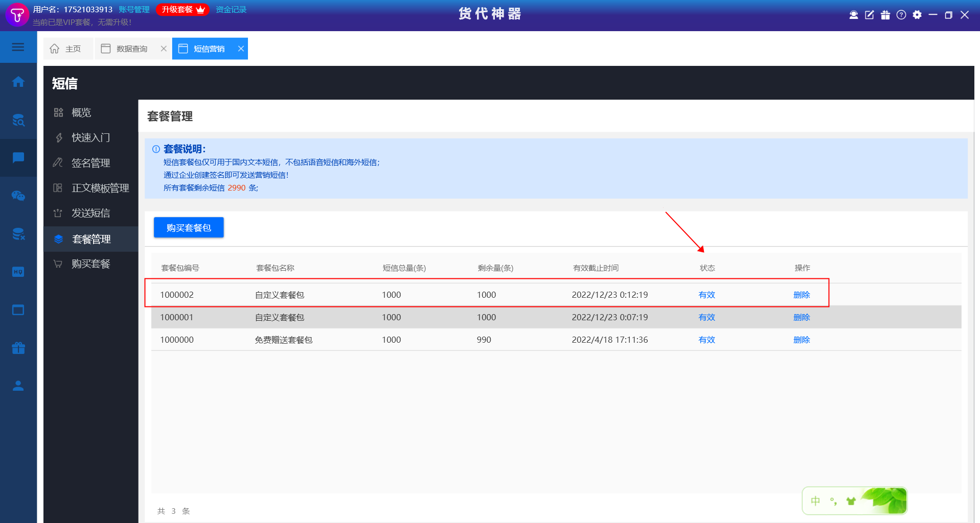Click the gift icon in title bar

click(885, 15)
